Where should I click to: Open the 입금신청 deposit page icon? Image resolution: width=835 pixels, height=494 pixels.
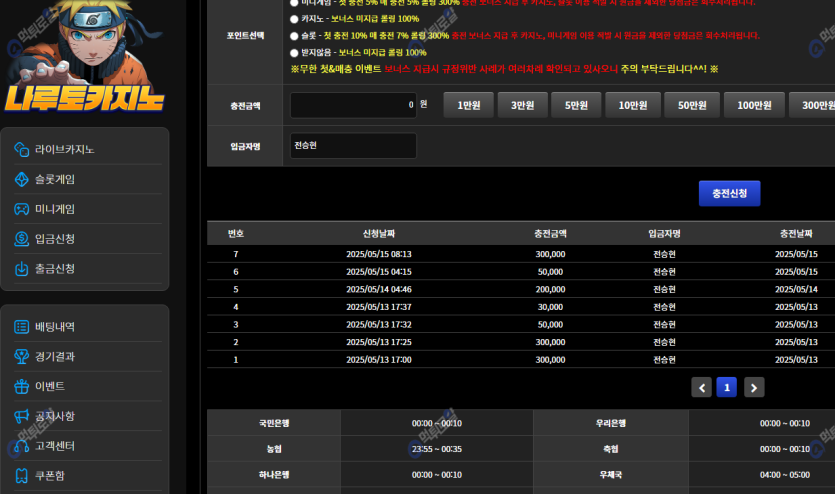(22, 239)
